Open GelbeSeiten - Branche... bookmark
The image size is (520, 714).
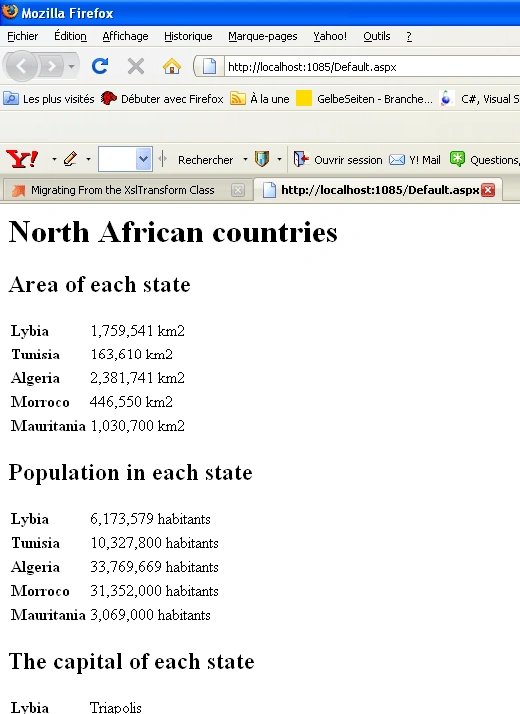click(x=364, y=99)
